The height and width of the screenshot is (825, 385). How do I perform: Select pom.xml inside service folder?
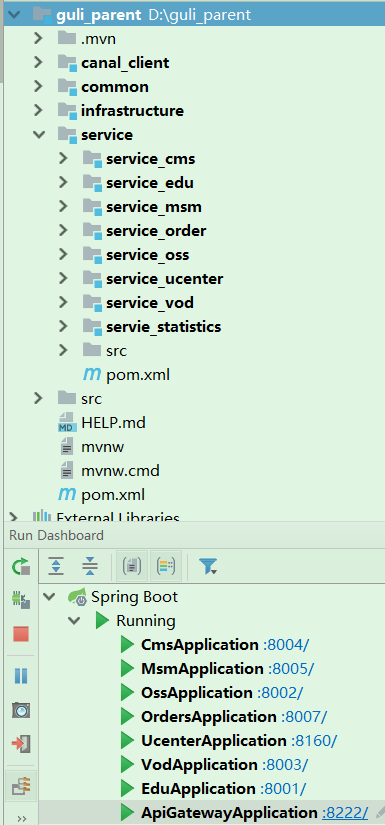138,375
